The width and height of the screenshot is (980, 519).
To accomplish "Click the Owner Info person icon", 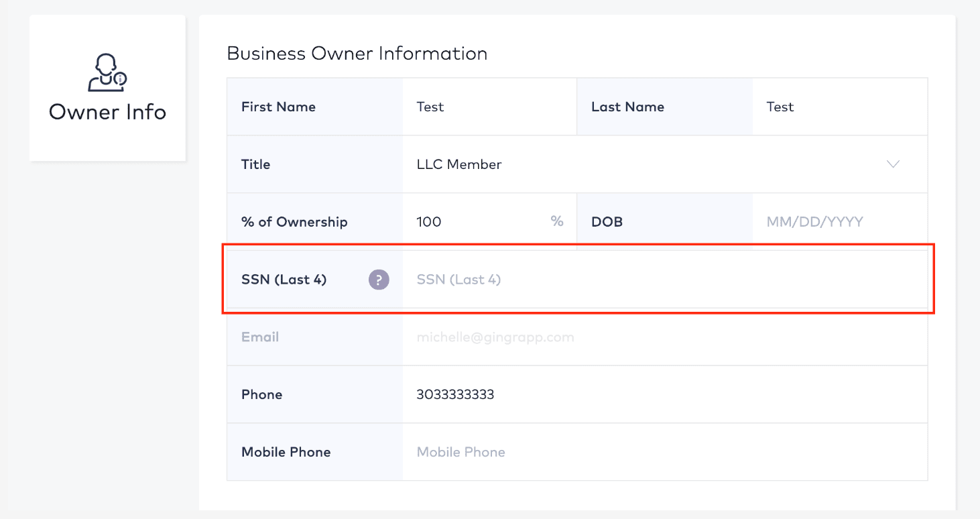I will click(107, 72).
